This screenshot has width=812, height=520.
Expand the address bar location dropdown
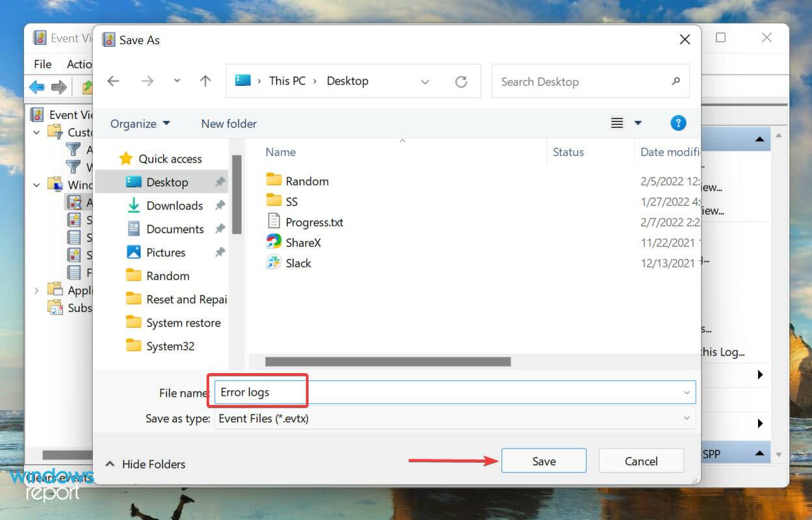tap(425, 81)
